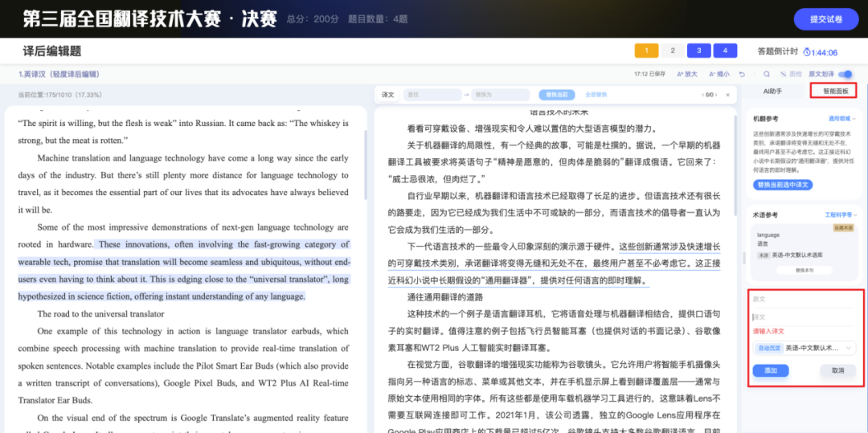This screenshot has width=868, height=433.
Task: Click the 自动沉淀 tag in glossary selector
Action: pyautogui.click(x=768, y=348)
